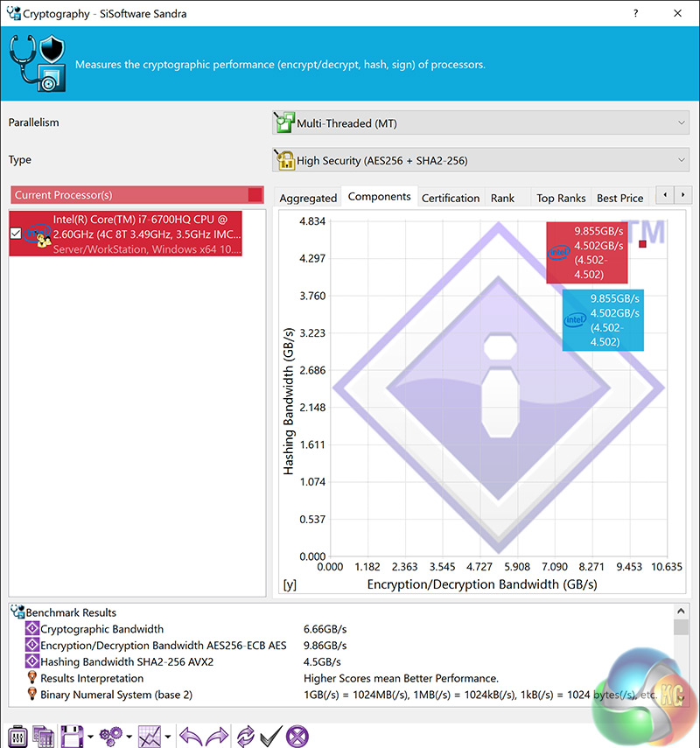Image resolution: width=700 pixels, height=748 pixels.
Task: Click the gears engine options icon
Action: (x=111, y=736)
